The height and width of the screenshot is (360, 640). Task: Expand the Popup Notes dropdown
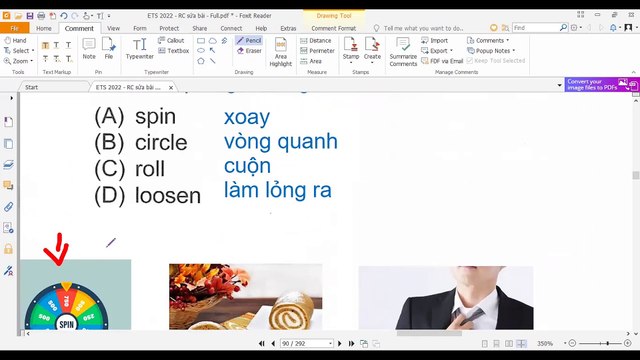[513, 51]
